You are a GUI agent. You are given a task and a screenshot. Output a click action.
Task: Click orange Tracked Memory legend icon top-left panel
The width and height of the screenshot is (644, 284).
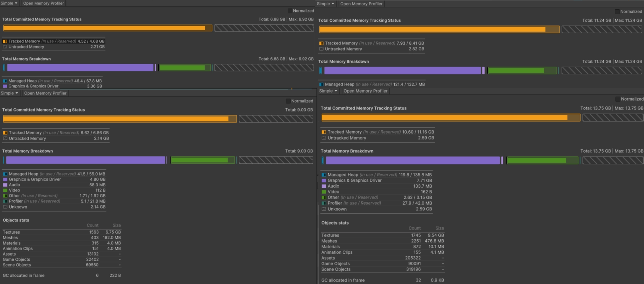tap(5, 41)
